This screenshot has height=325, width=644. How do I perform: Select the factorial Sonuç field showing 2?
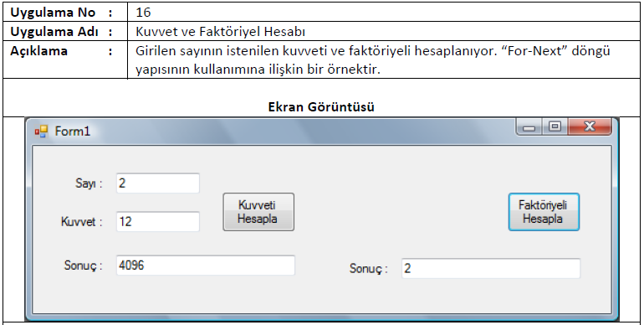pos(491,269)
